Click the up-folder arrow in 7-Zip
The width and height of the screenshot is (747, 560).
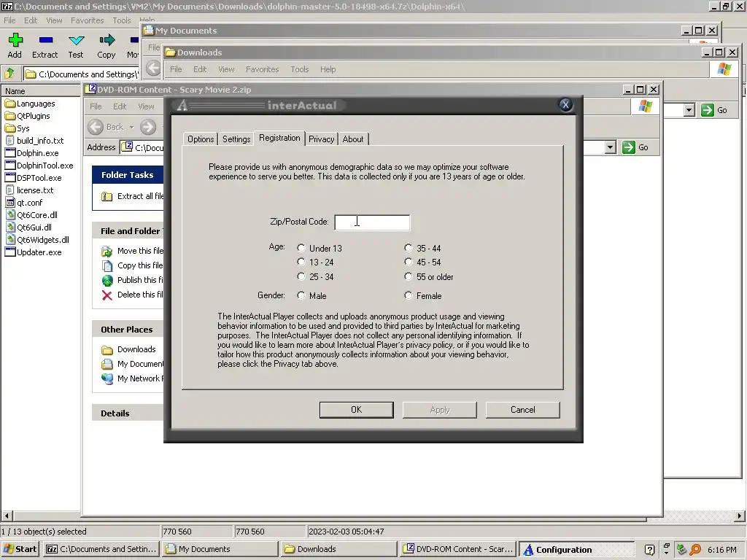10,74
